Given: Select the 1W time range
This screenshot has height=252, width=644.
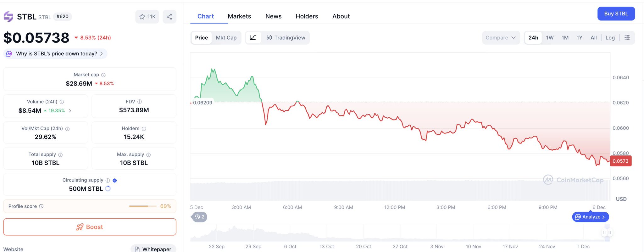Looking at the screenshot, I should (x=550, y=38).
